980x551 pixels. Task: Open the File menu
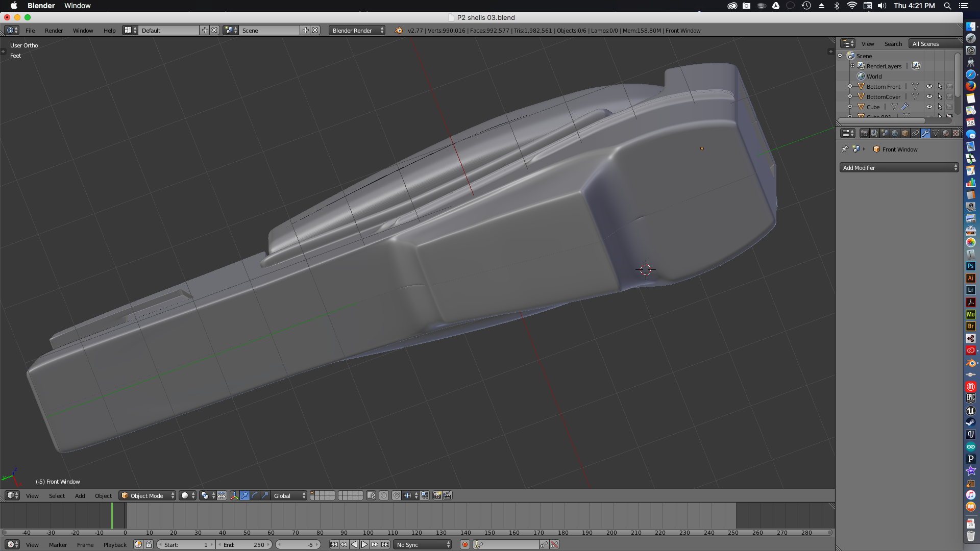[30, 31]
